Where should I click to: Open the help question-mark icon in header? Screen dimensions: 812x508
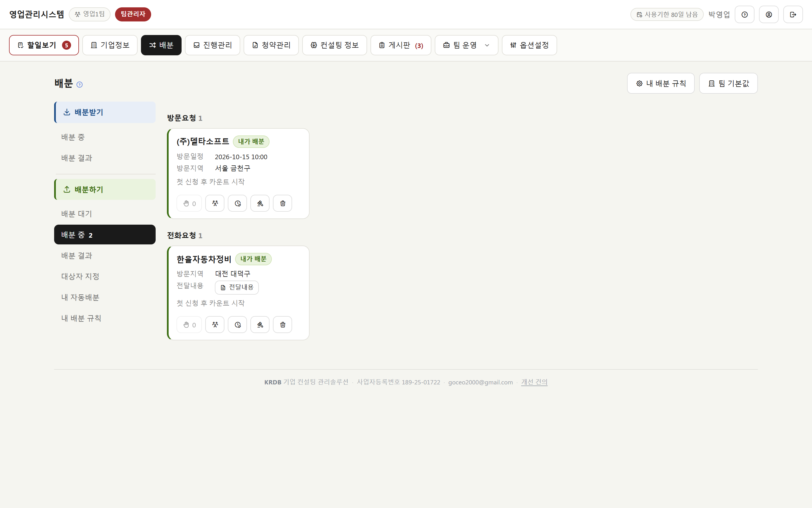click(744, 14)
